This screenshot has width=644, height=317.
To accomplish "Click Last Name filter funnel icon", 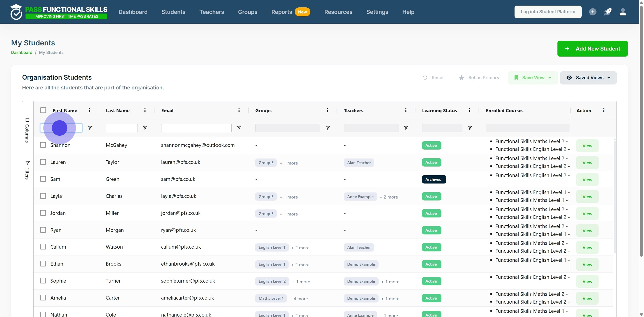I will [145, 128].
